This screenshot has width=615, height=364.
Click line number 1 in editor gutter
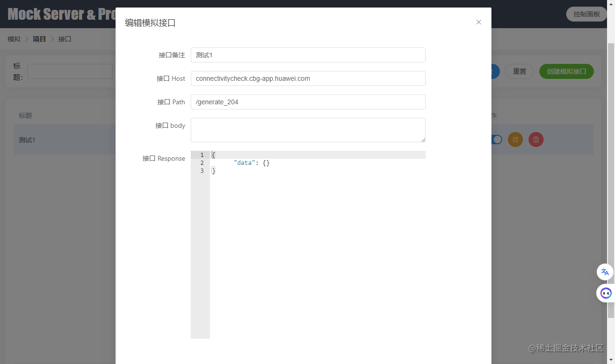pos(202,155)
